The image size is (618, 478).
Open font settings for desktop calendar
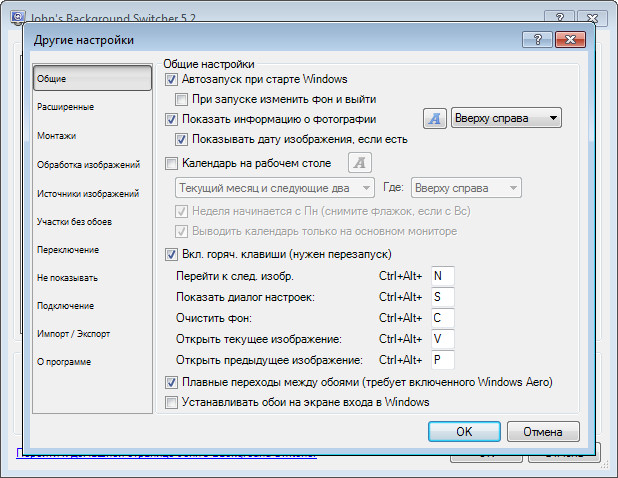(x=360, y=163)
